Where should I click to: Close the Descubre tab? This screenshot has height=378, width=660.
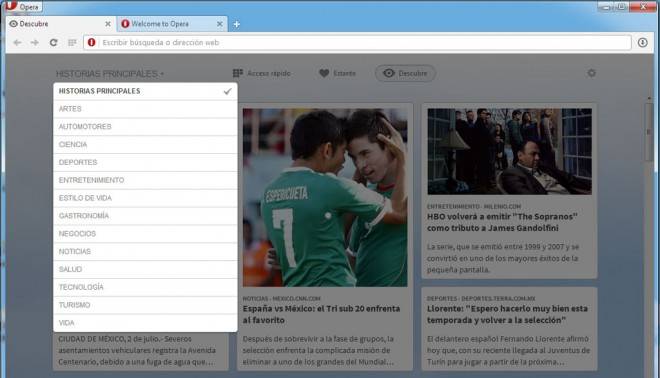108,24
